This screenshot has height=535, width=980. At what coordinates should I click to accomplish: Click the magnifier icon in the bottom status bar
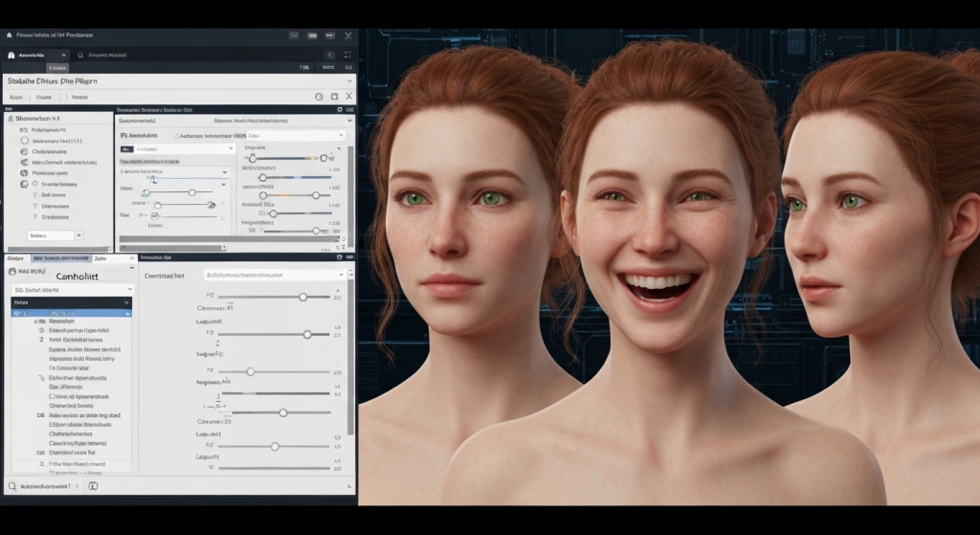12,486
